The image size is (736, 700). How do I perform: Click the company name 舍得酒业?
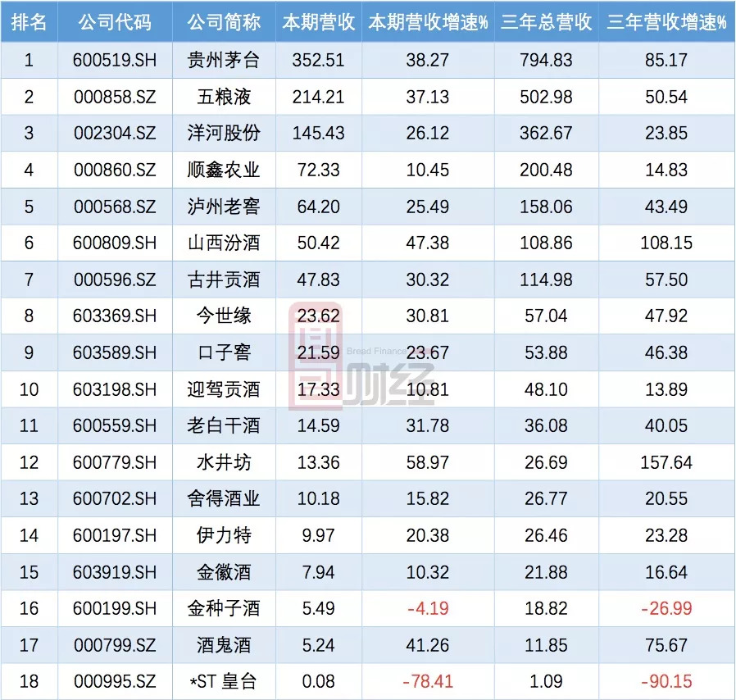224,498
